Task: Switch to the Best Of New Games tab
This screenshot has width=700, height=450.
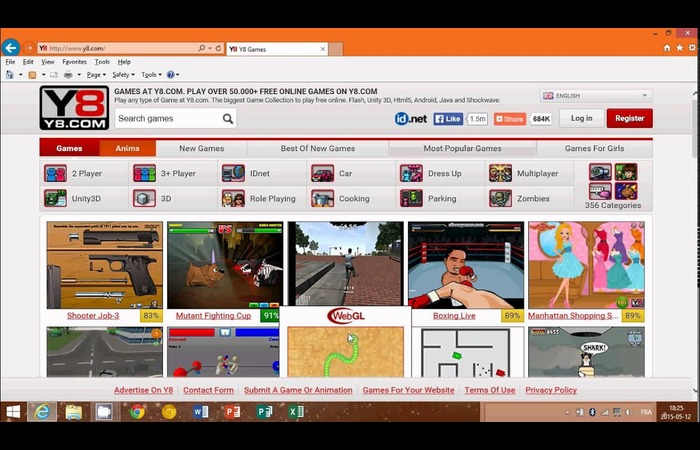Action: pos(318,148)
